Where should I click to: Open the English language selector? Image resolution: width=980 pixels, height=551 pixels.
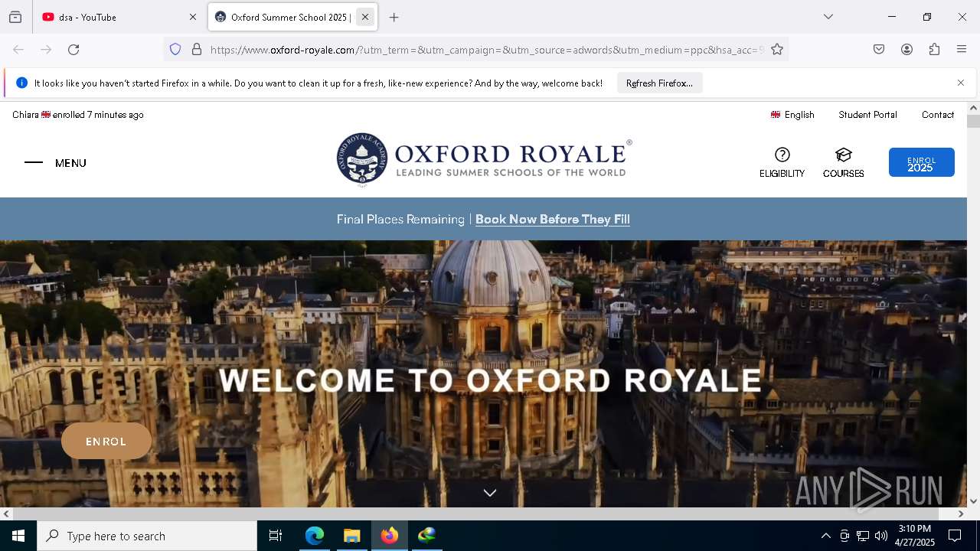tap(792, 115)
